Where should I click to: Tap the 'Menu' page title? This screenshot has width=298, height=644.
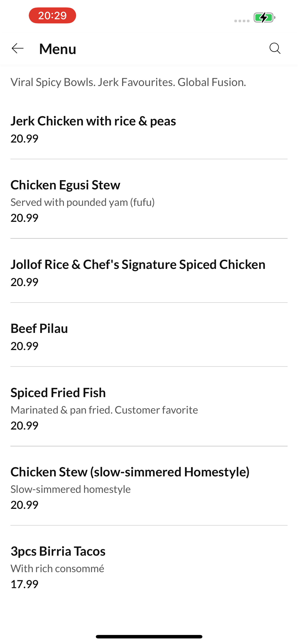click(x=58, y=49)
